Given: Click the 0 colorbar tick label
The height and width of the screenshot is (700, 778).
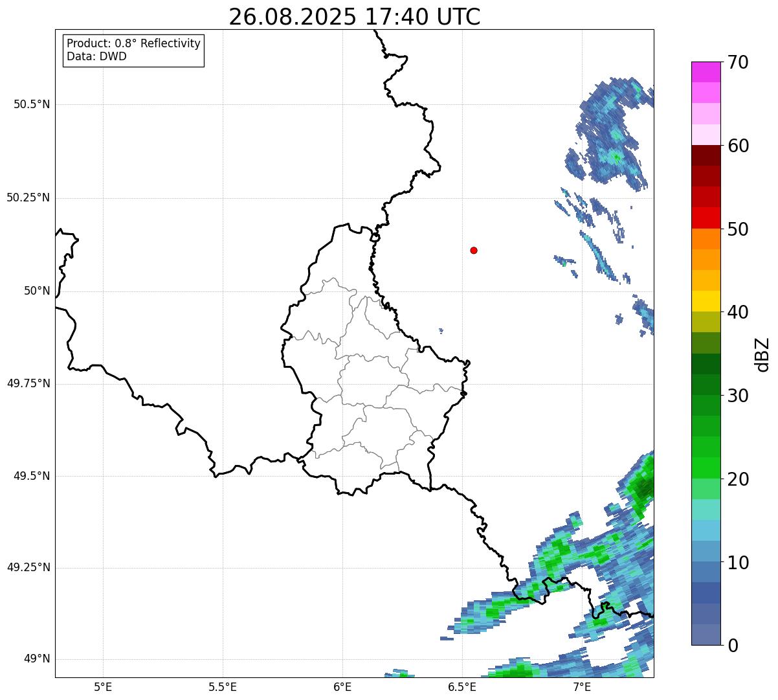Looking at the screenshot, I should [x=733, y=646].
